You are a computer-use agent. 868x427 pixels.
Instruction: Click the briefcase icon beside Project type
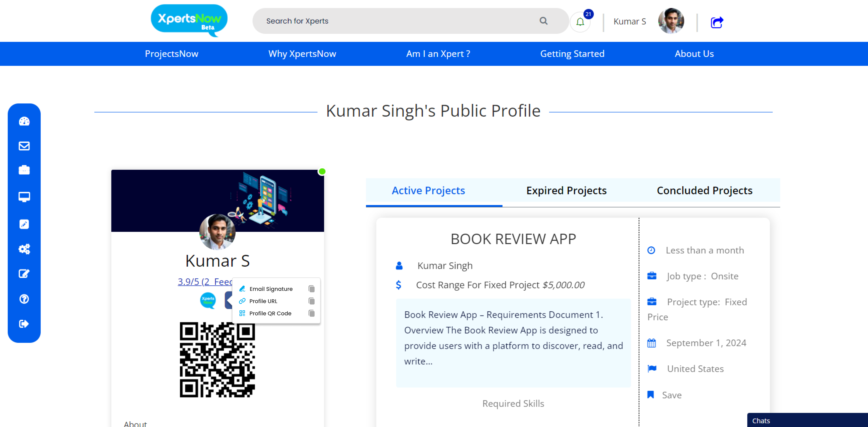(x=652, y=302)
